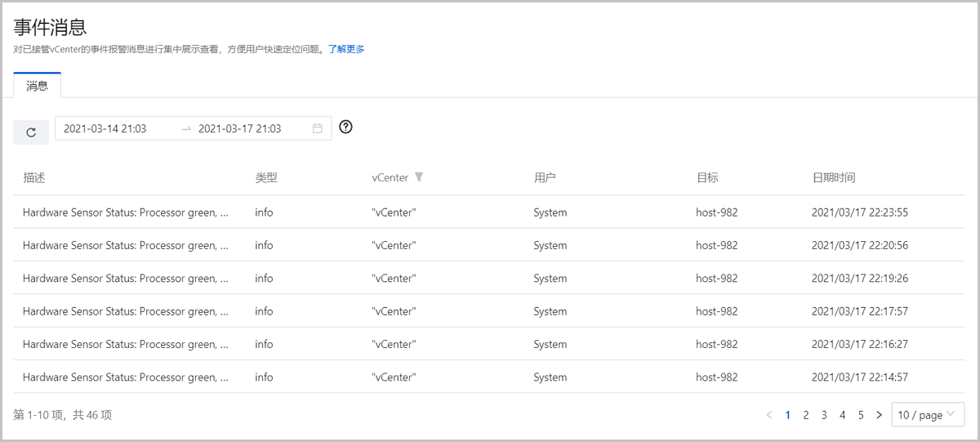The image size is (980, 442).
Task: Select the event row dated 22:23:55
Action: pos(488,212)
